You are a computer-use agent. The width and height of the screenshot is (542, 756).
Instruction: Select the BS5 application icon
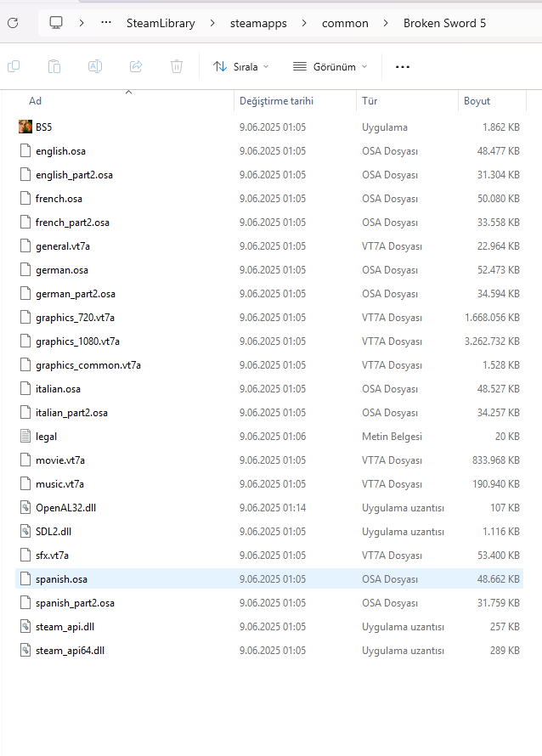point(25,127)
